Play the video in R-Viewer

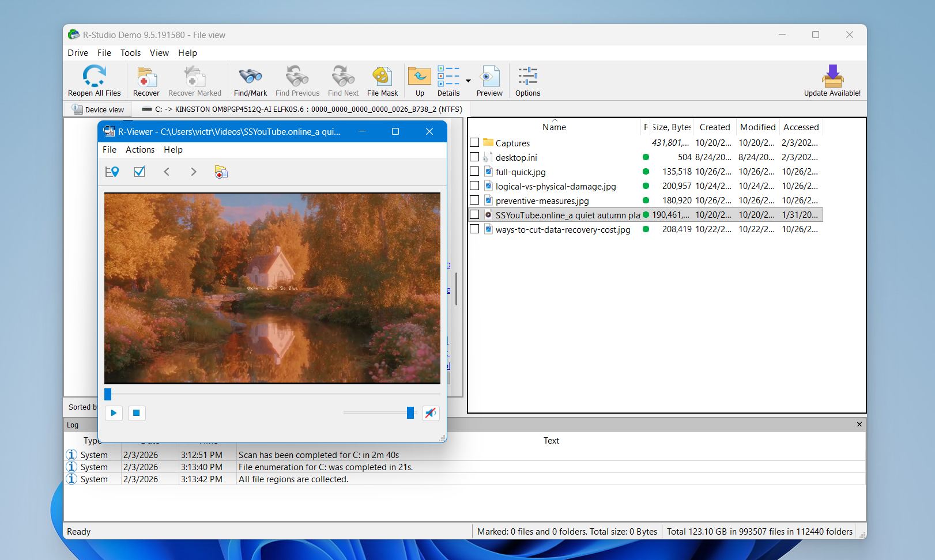[114, 413]
